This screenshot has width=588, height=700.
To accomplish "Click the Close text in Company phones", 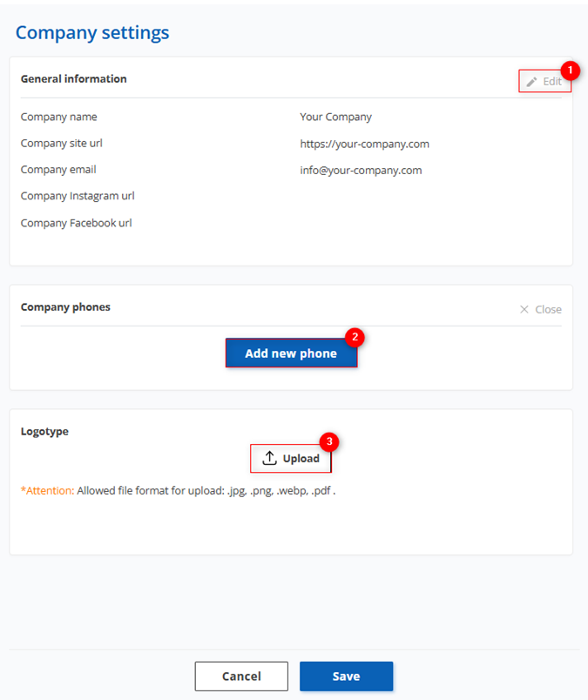I will 548,309.
